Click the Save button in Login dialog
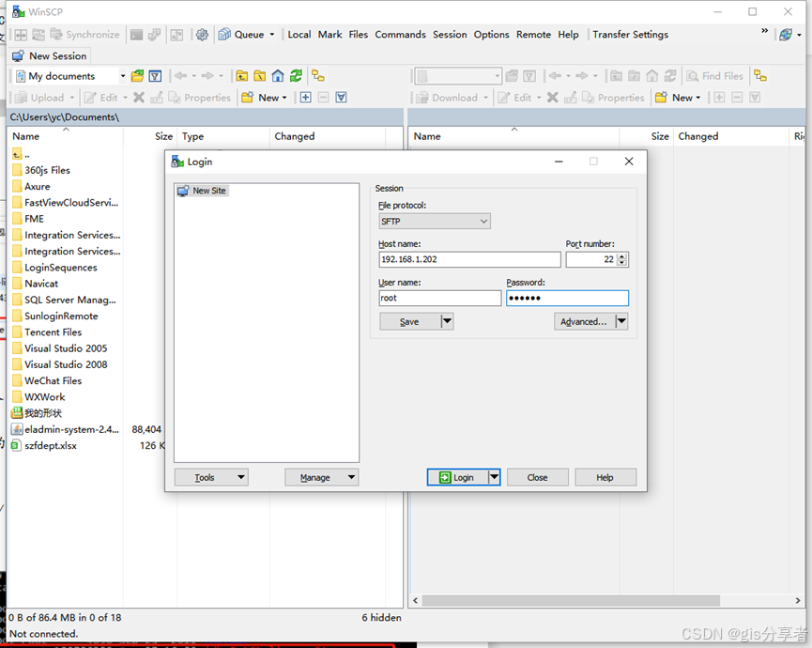 [409, 322]
